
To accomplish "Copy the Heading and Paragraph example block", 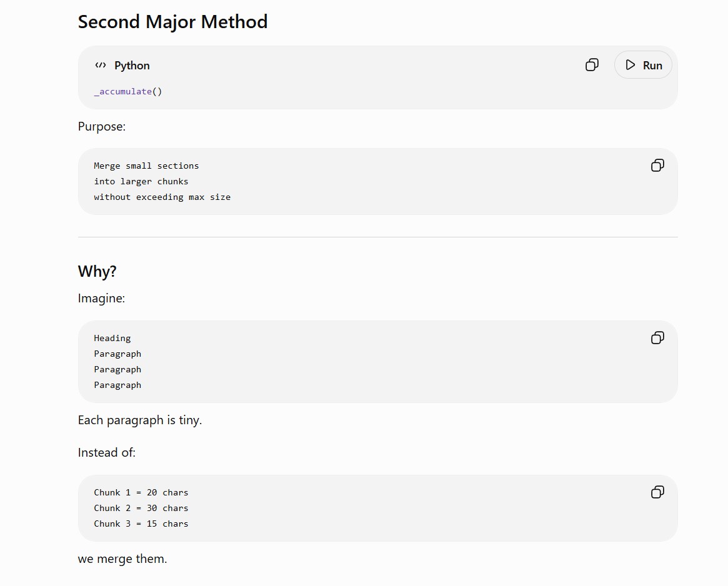I will (x=657, y=337).
